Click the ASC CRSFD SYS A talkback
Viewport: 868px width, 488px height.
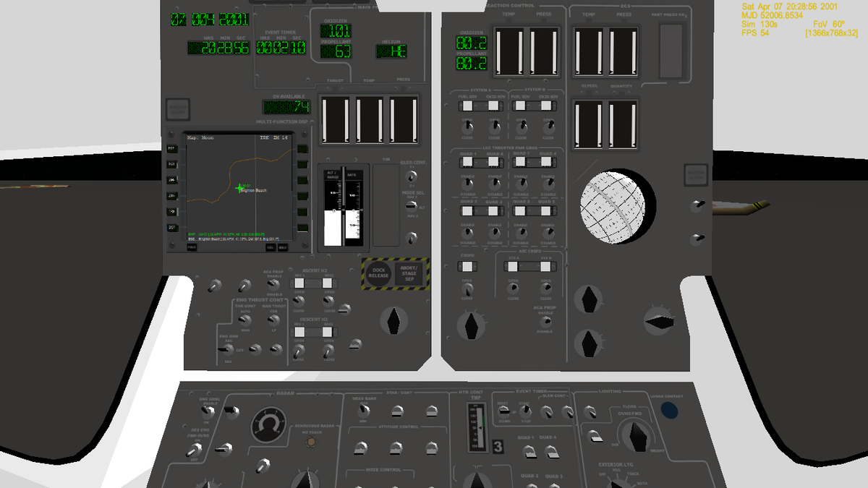tap(512, 266)
